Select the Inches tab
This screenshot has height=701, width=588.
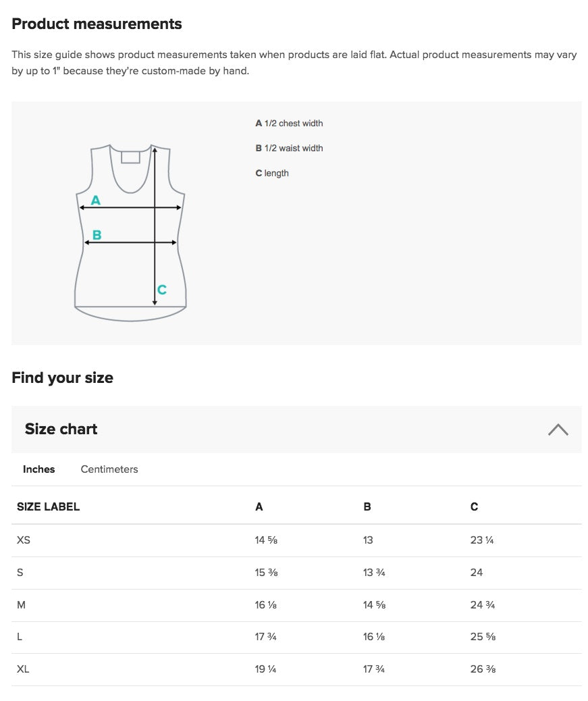39,469
